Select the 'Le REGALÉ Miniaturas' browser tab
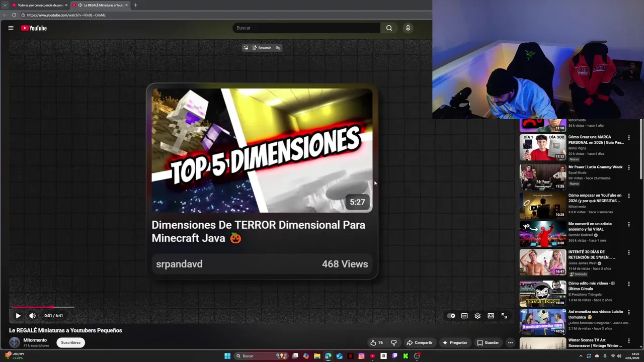 (100, 5)
